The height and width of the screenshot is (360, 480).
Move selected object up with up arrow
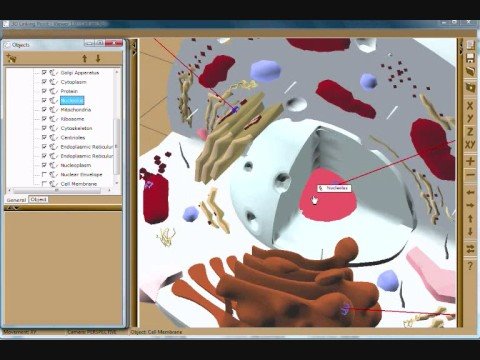(85, 59)
